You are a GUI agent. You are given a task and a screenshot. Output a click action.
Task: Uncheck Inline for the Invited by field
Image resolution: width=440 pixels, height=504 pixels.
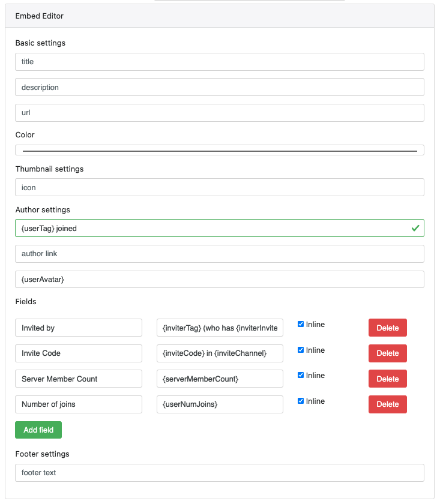[301, 324]
